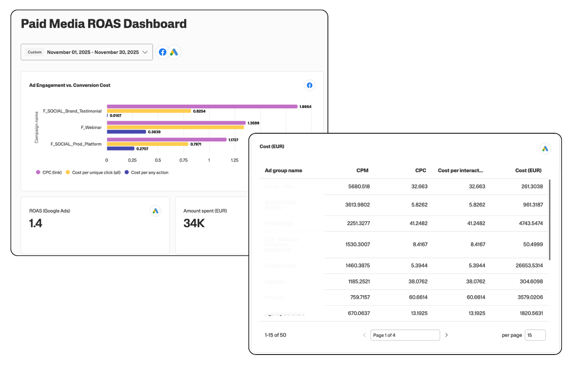Go to previous table page arrow

(364, 335)
